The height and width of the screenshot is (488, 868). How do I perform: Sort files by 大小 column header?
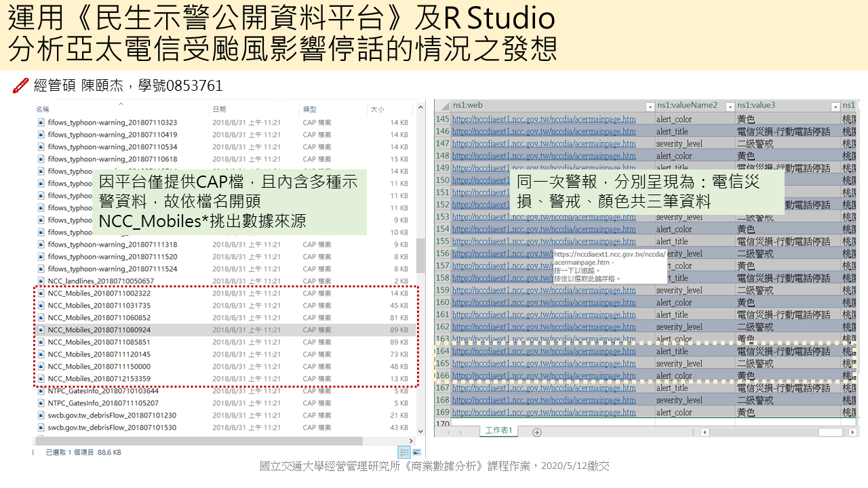377,109
